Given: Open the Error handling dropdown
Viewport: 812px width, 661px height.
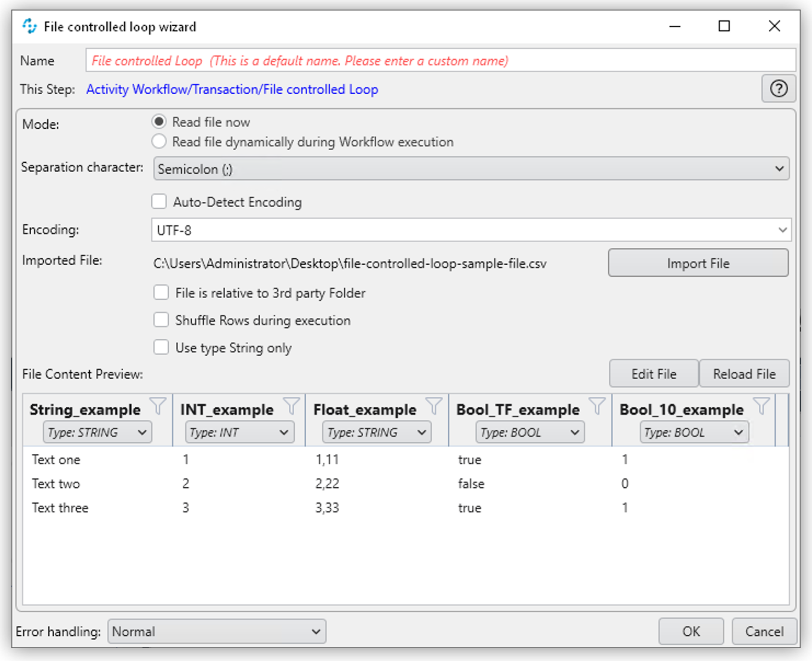Looking at the screenshot, I should point(216,631).
